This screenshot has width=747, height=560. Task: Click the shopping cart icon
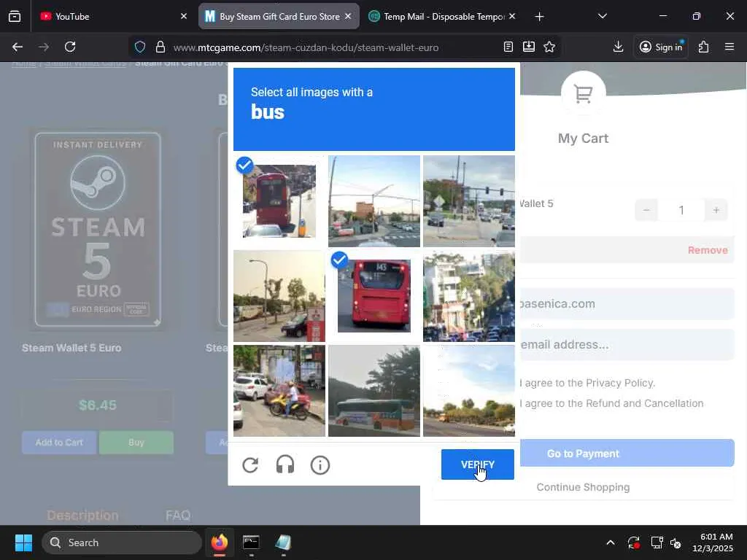tap(583, 94)
